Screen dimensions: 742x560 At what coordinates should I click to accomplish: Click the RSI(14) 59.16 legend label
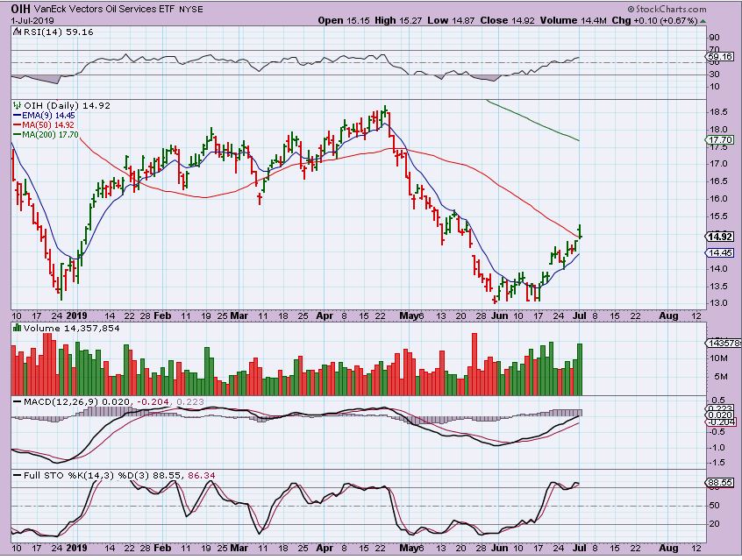pyautogui.click(x=57, y=32)
